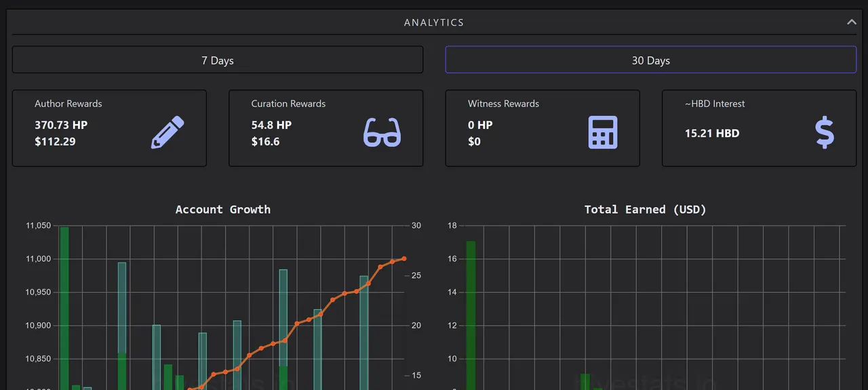868x390 pixels.
Task: Click the Author Rewards $112.29 dollar amount
Action: coord(55,142)
